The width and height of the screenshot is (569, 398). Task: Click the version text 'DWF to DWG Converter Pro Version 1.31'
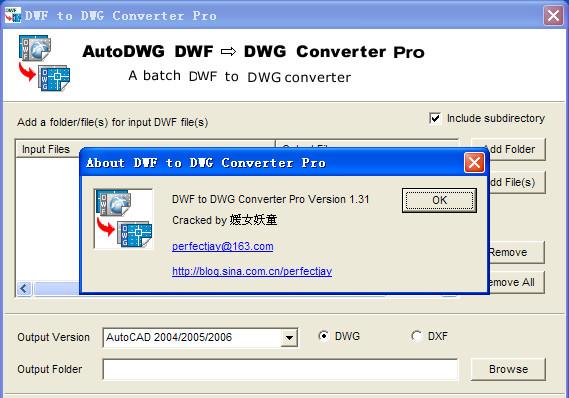point(270,199)
